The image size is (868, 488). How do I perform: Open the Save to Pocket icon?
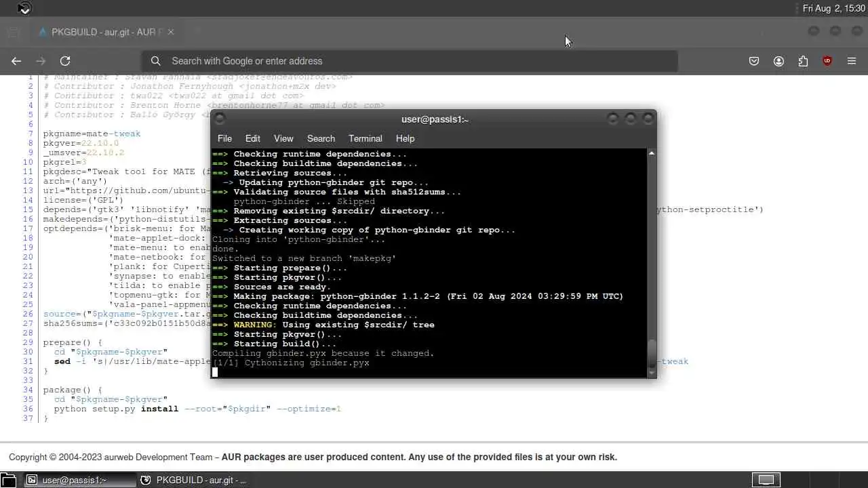(x=754, y=61)
